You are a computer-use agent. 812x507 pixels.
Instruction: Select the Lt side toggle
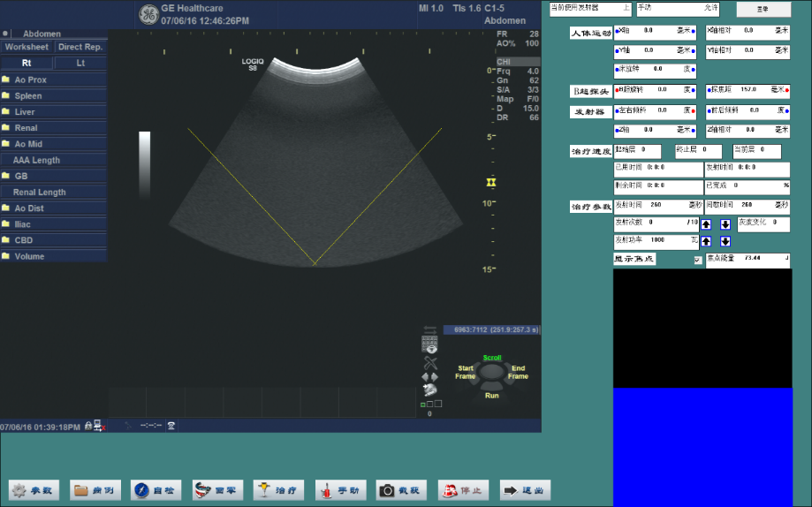tap(80, 64)
